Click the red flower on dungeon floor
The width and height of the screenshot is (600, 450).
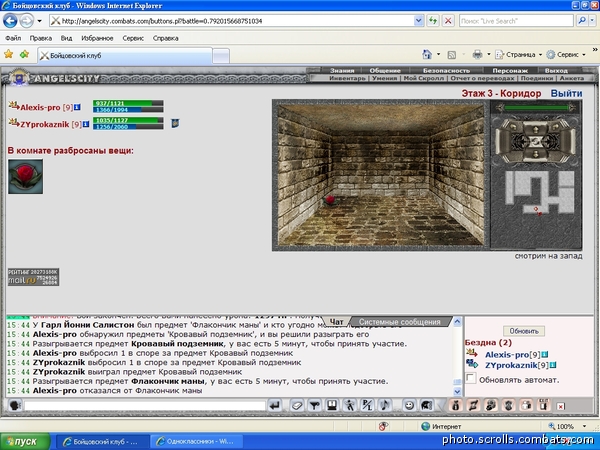tap(329, 201)
